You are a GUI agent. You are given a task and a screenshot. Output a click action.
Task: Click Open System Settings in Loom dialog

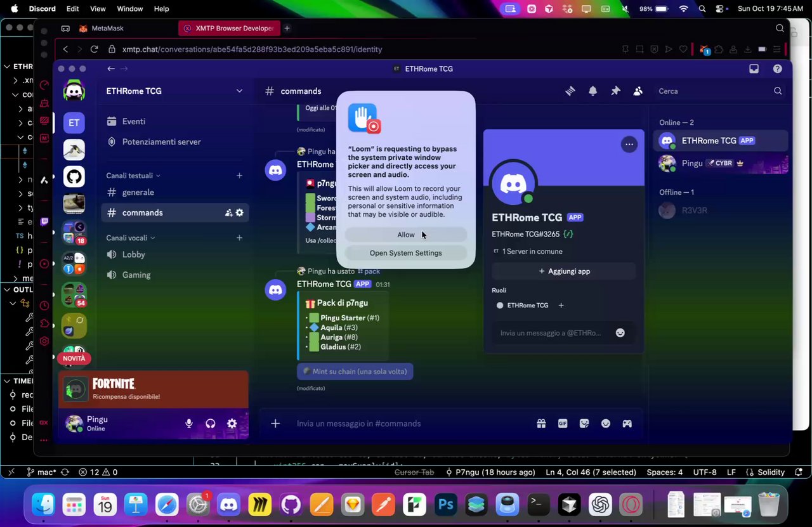[406, 253]
